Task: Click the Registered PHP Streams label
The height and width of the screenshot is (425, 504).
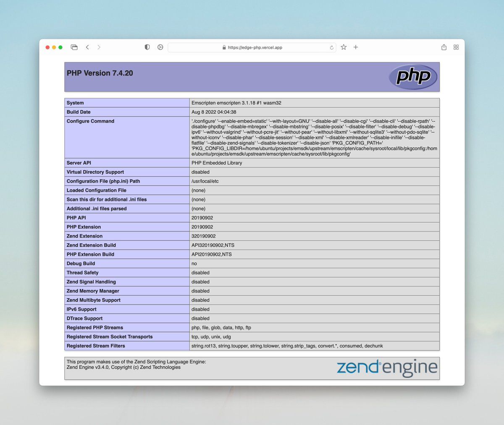Action: click(95, 328)
